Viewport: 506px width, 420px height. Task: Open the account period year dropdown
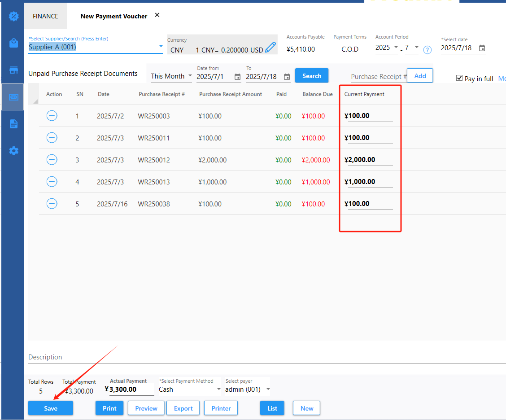click(396, 48)
